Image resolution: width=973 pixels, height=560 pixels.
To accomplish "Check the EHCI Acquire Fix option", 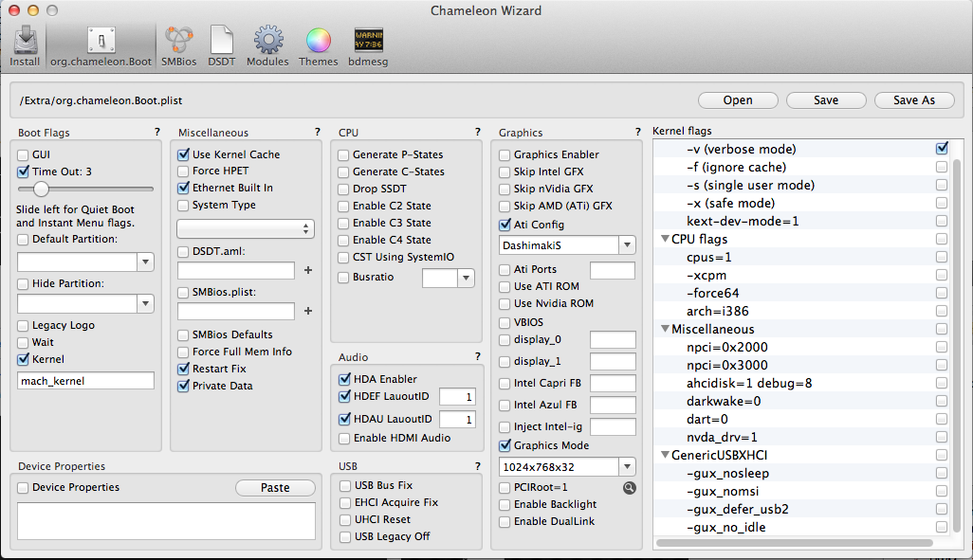I will 344,502.
